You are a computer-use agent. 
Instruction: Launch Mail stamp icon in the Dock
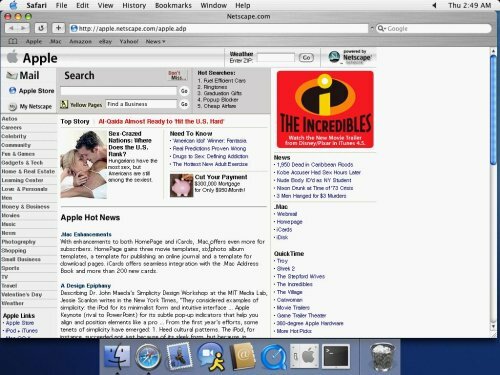click(x=180, y=357)
